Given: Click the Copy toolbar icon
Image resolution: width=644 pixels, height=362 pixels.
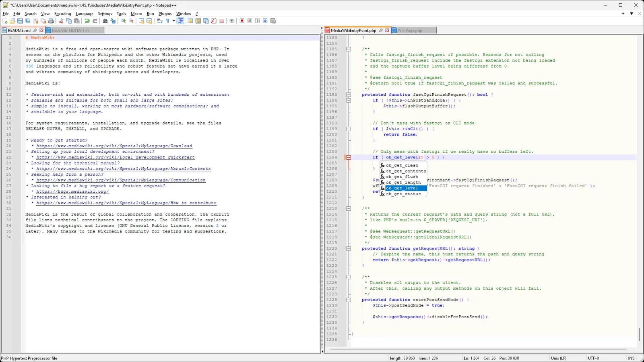Looking at the screenshot, I should point(69,21).
